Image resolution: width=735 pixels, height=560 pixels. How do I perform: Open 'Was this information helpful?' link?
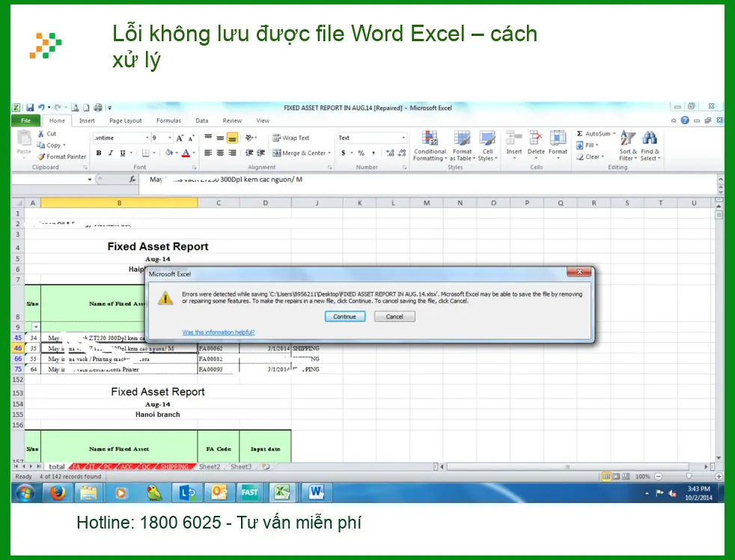219,332
